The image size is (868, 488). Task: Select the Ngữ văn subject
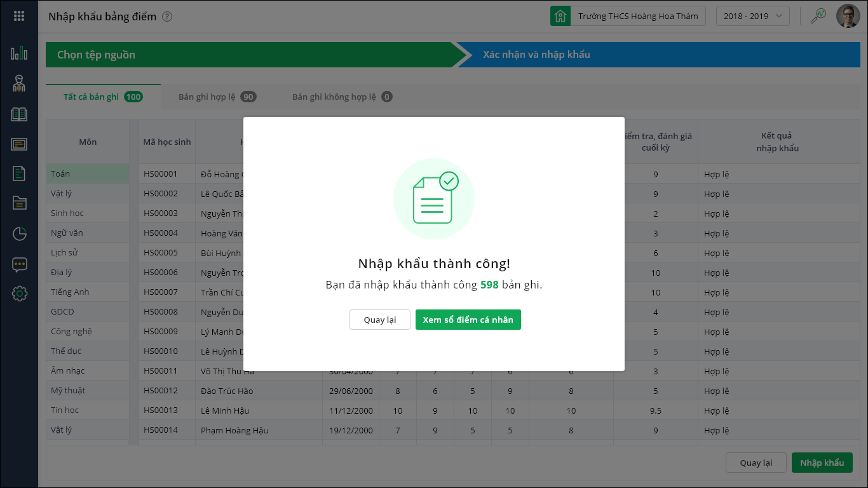tap(88, 233)
